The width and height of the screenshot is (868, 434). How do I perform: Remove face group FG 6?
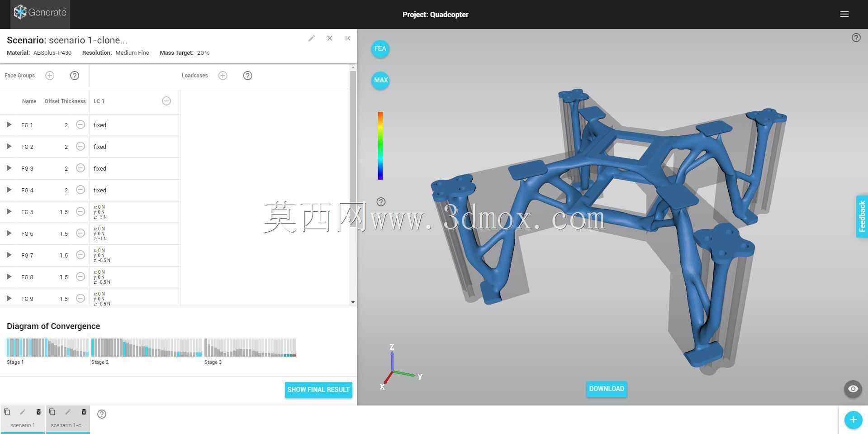pos(81,233)
